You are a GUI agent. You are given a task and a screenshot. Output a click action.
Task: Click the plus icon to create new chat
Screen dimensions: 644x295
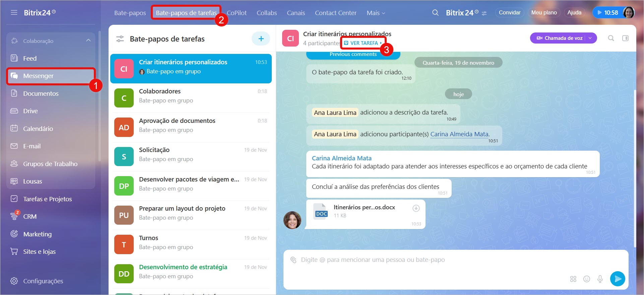261,39
